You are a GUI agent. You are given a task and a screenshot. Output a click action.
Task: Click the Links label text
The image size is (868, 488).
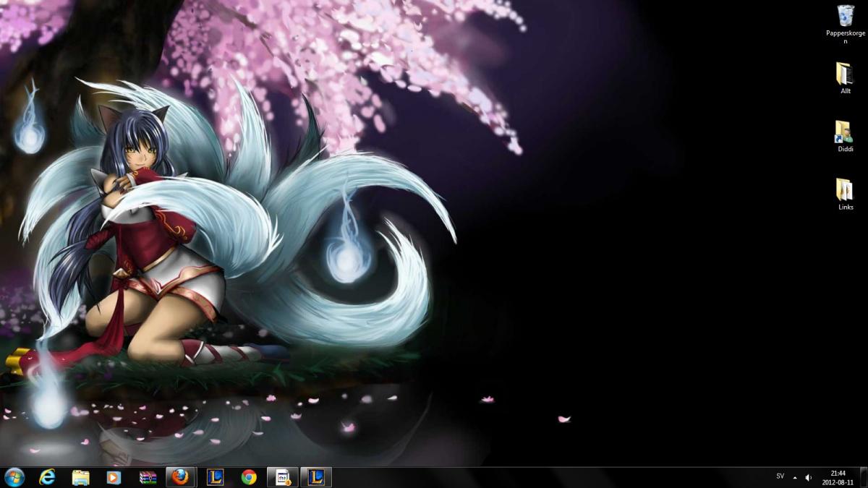pyautogui.click(x=846, y=207)
